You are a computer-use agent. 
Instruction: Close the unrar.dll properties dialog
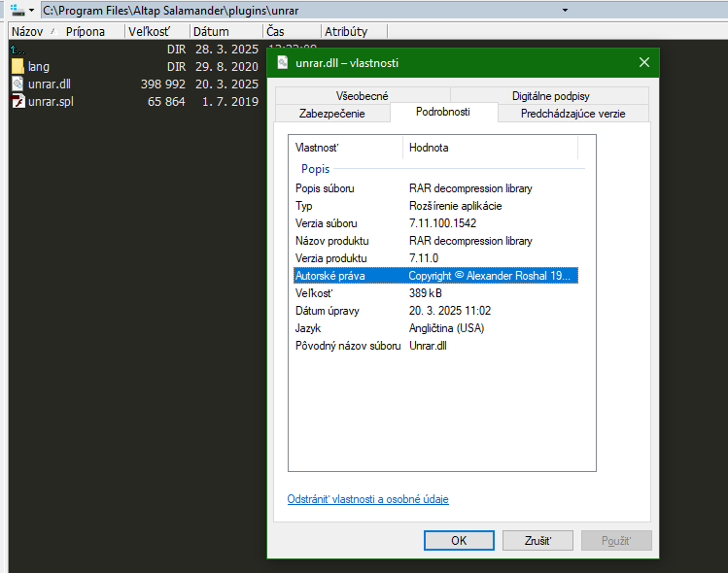click(x=644, y=62)
